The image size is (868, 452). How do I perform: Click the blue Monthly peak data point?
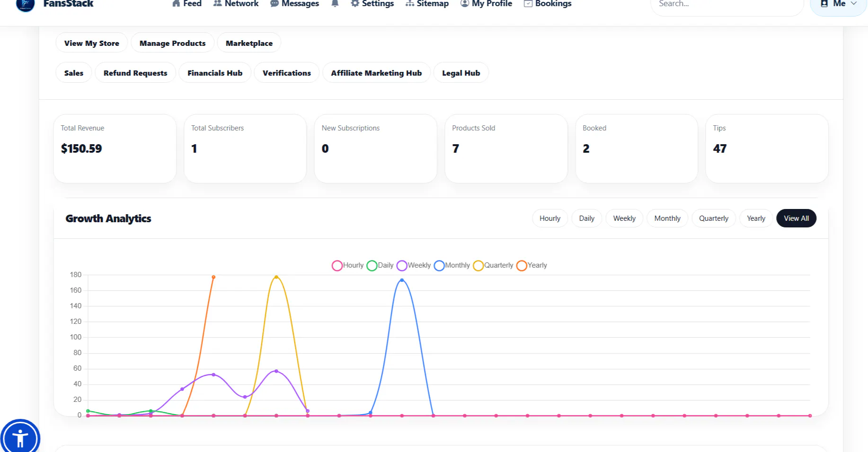click(x=402, y=280)
